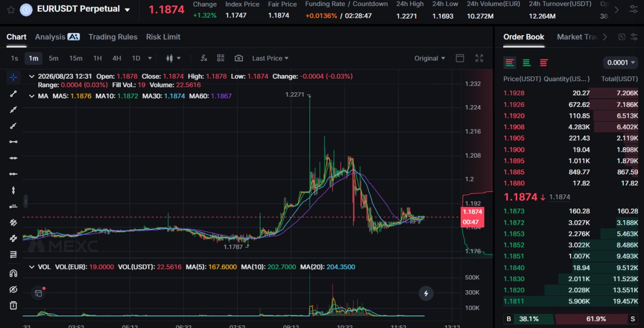Image resolution: width=644 pixels, height=328 pixels.
Task: Click the calendar events icon on chart
Action: 38,293
